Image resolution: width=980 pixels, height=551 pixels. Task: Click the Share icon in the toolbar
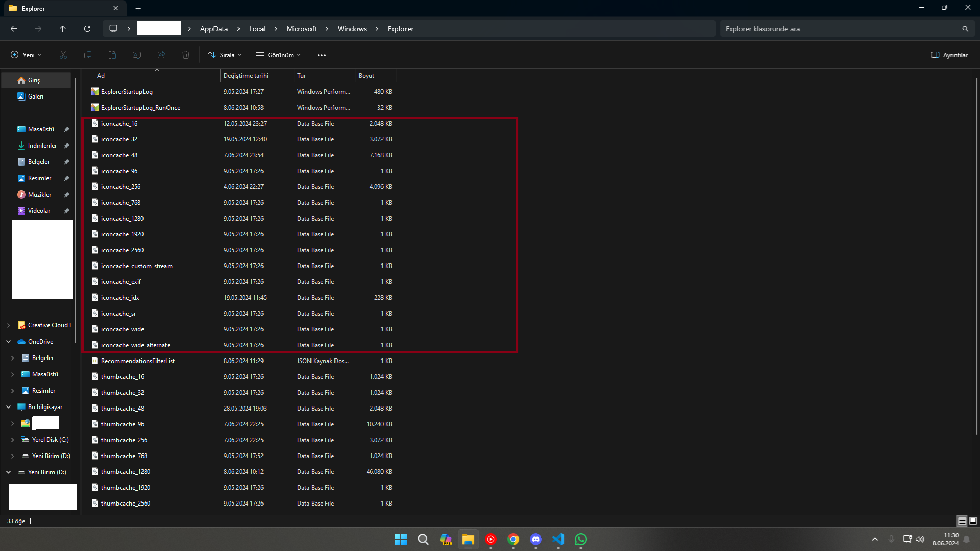click(x=161, y=55)
